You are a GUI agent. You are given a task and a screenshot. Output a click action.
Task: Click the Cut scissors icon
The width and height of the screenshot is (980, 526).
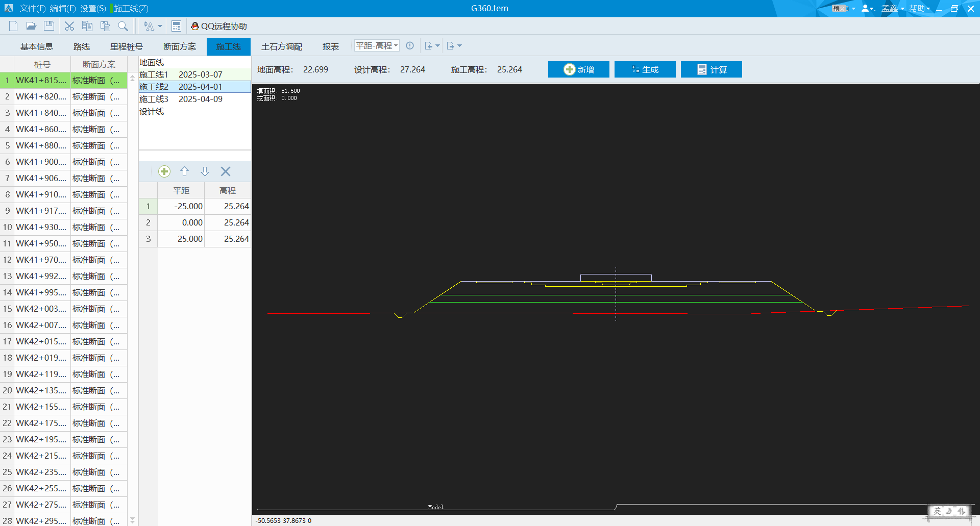click(69, 26)
